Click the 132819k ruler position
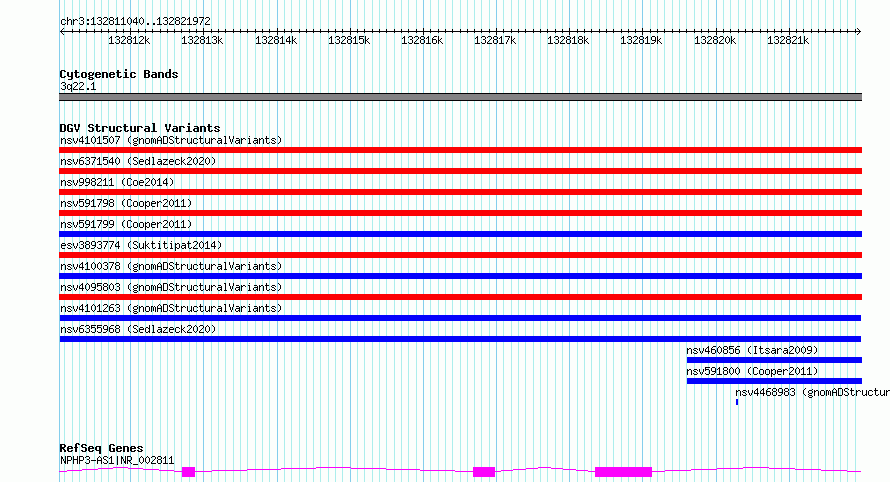Image resolution: width=890 pixels, height=482 pixels. (641, 40)
